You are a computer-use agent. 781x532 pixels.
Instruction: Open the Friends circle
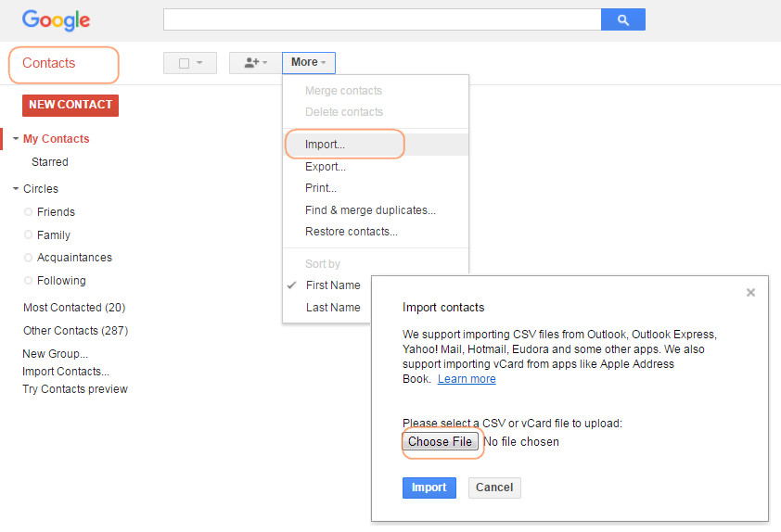point(56,212)
